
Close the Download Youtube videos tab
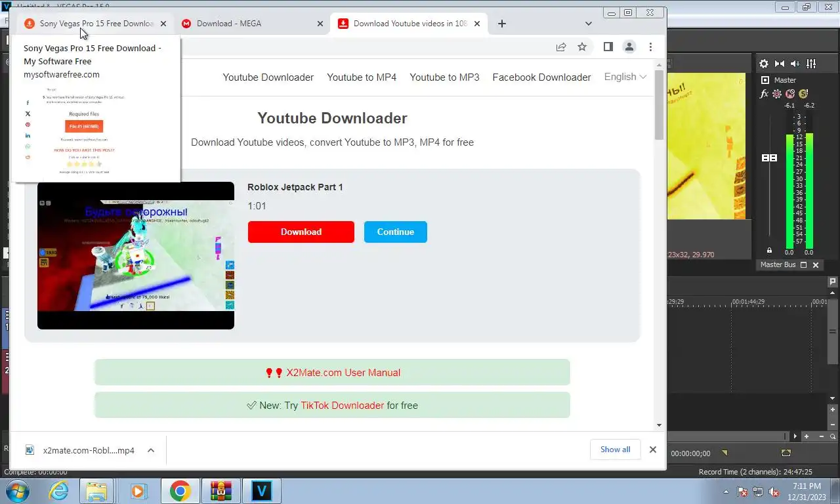click(x=477, y=24)
